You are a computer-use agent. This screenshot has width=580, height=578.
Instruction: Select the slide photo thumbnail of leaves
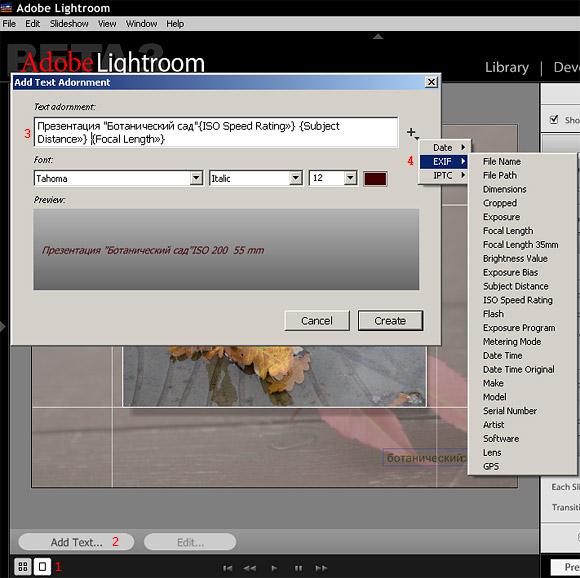274,376
